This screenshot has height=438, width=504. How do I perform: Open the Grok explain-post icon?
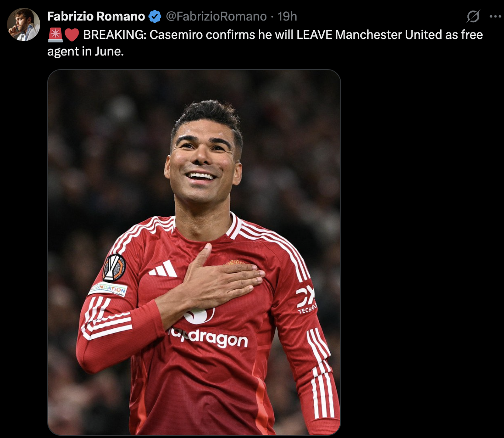click(473, 17)
